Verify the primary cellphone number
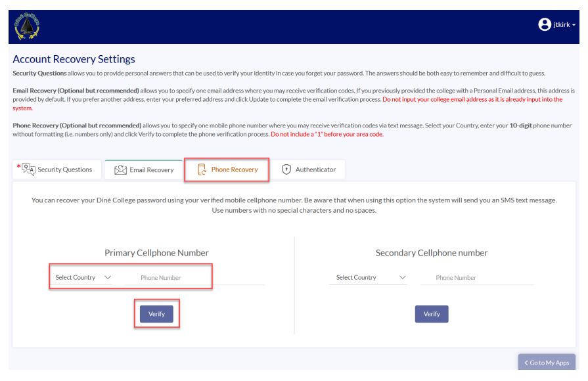This screenshot has width=588, height=381. tap(156, 314)
